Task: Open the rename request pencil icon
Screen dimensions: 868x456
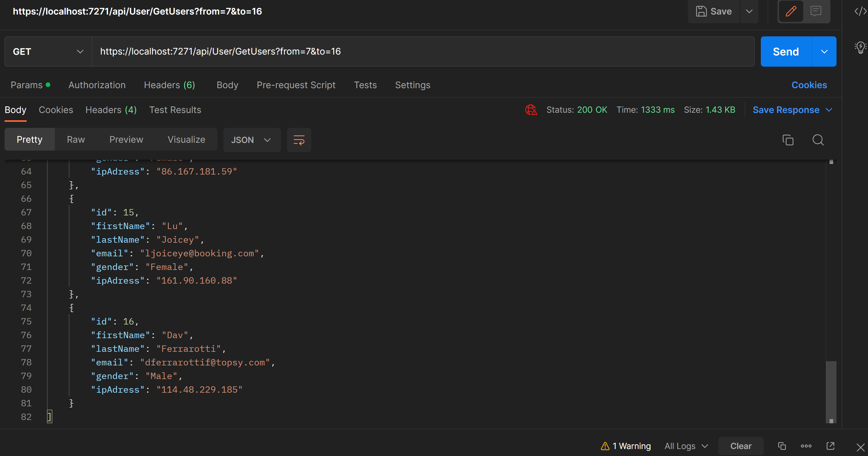Action: click(x=791, y=11)
